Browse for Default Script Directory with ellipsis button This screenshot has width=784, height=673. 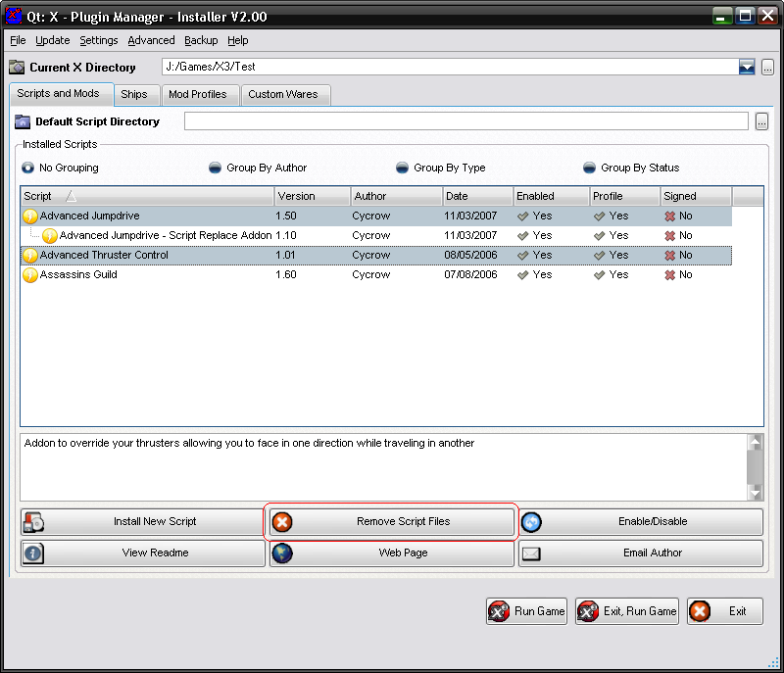tap(761, 121)
